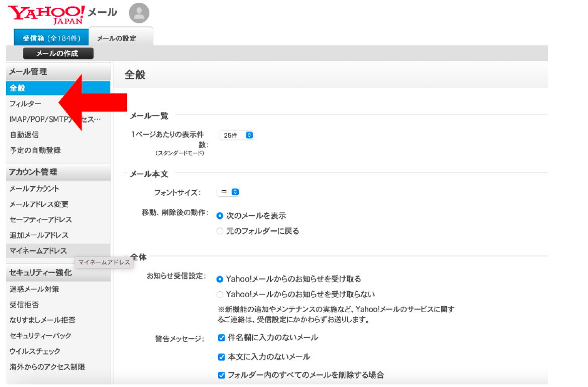This screenshot has height=387, width=588.
Task: Open the フォントサイズ dropdown showing 中
Action: (x=228, y=192)
